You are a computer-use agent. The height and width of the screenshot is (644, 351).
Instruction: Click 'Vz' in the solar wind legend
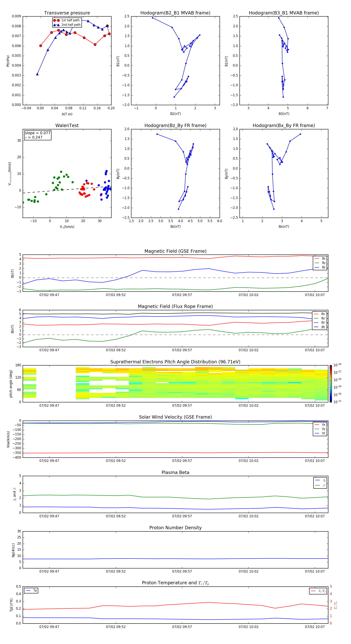324,433
